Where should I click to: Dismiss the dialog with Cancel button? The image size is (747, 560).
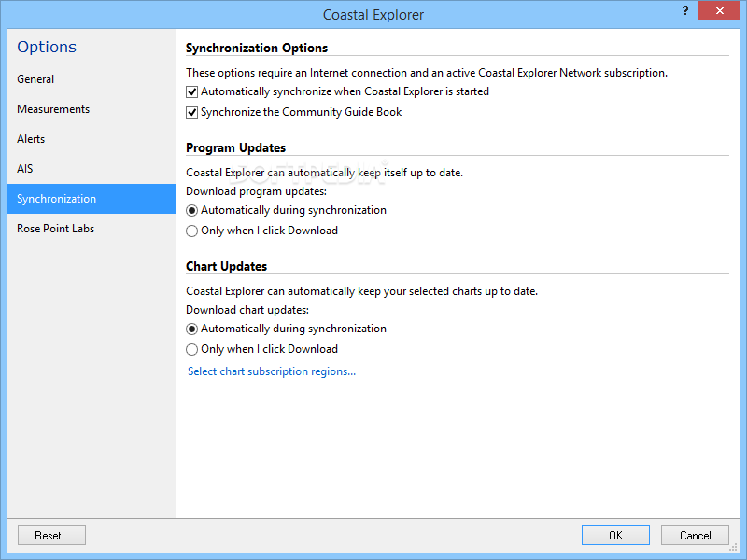coord(695,535)
